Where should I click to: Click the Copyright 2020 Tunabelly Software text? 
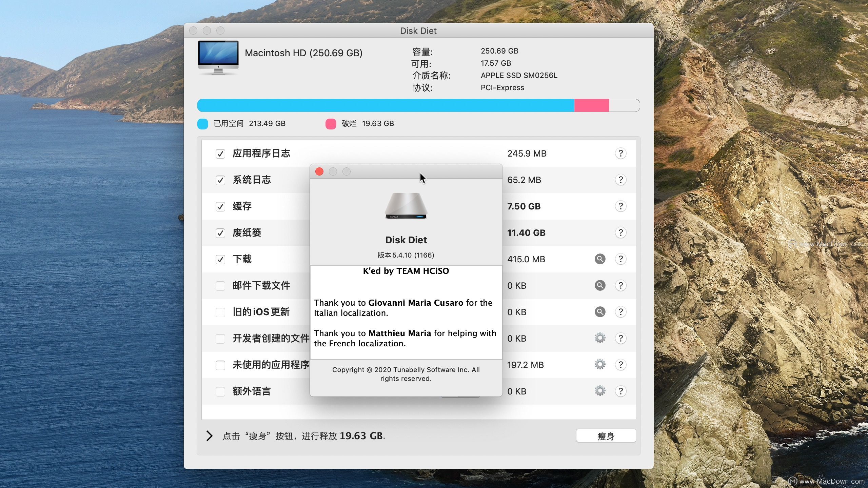pos(406,374)
